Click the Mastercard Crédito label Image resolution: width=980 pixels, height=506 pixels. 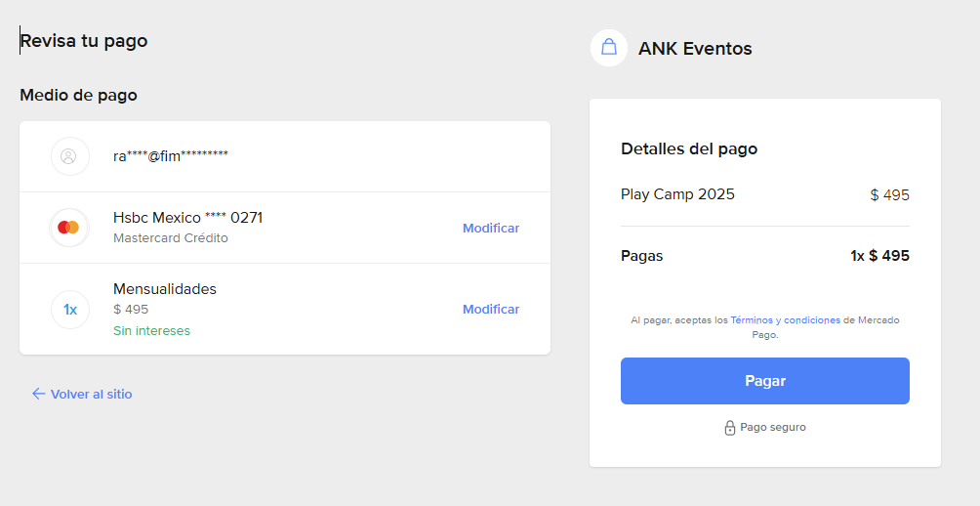coord(171,238)
